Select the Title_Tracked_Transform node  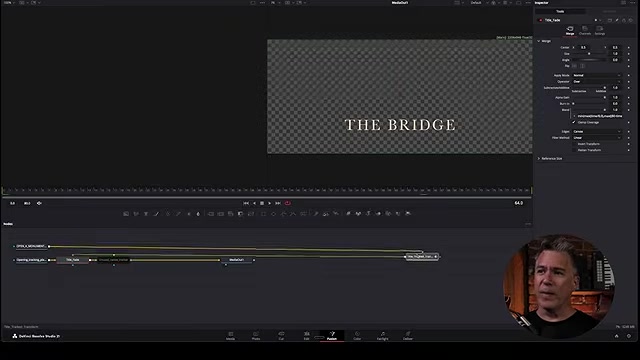pyautogui.click(x=422, y=256)
